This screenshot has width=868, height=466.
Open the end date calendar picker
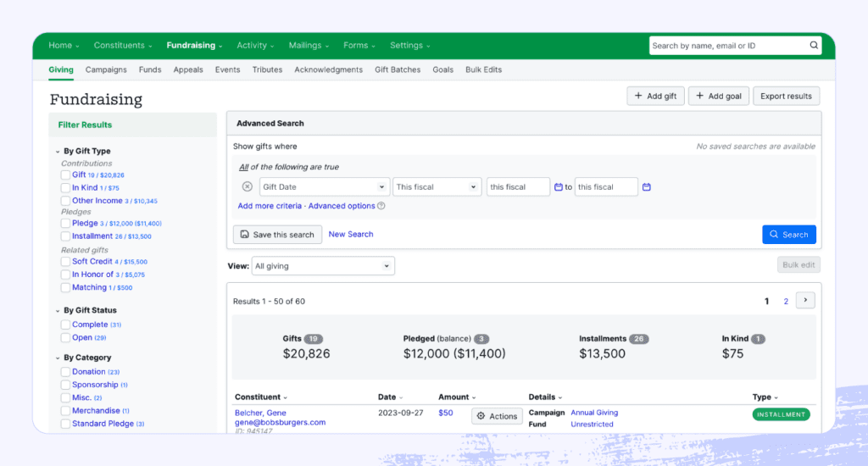pyautogui.click(x=647, y=187)
